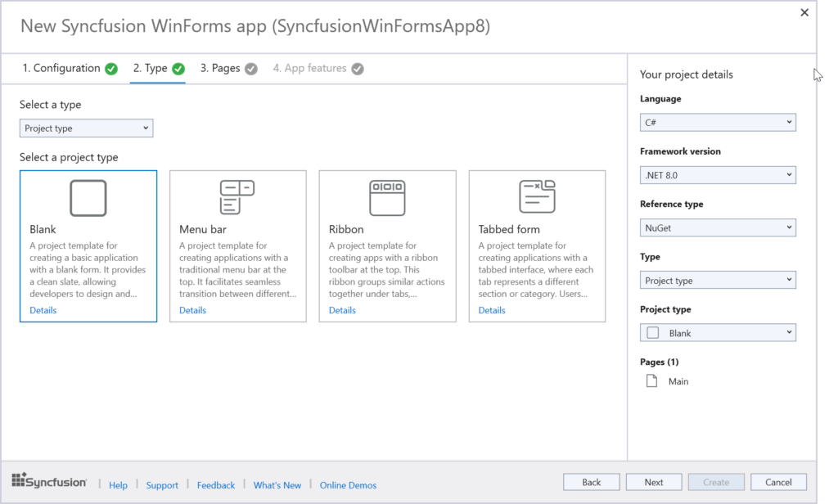Select the Blank project template icon
The image size is (838, 504).
click(x=88, y=197)
